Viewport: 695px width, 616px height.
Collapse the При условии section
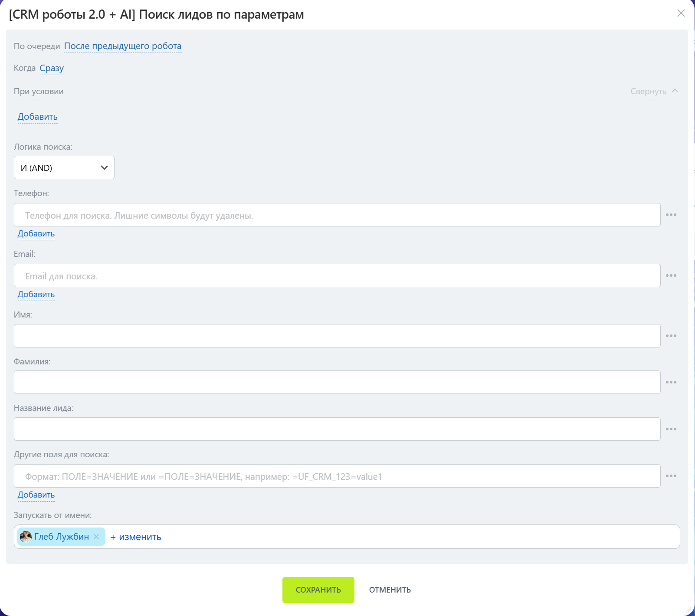[x=654, y=91]
